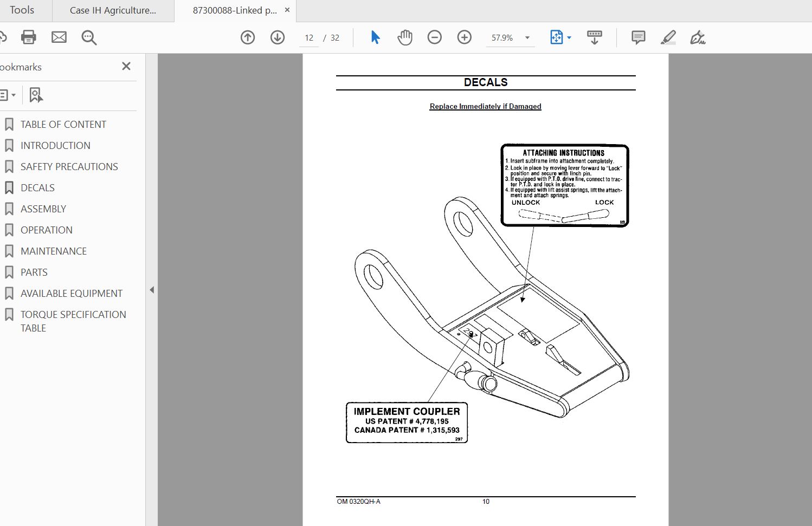Close the 87300088-Linked document tab

tap(287, 10)
